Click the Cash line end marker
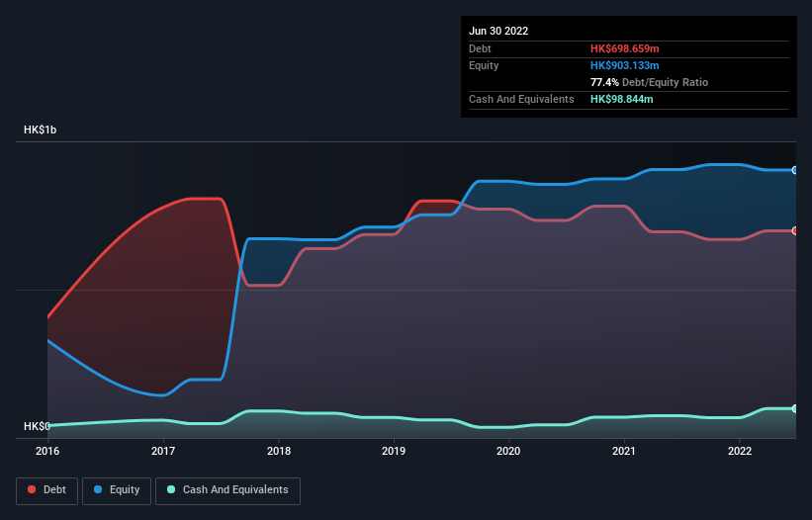The width and height of the screenshot is (812, 520). click(795, 408)
